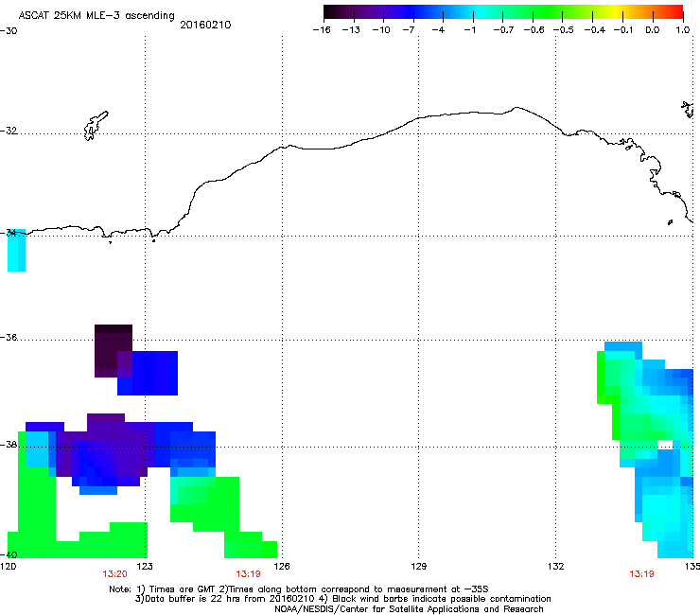The width and height of the screenshot is (700, 615).
Task: Click the note line starting 'Note: 1) Times are GMT'
Action: (x=299, y=589)
